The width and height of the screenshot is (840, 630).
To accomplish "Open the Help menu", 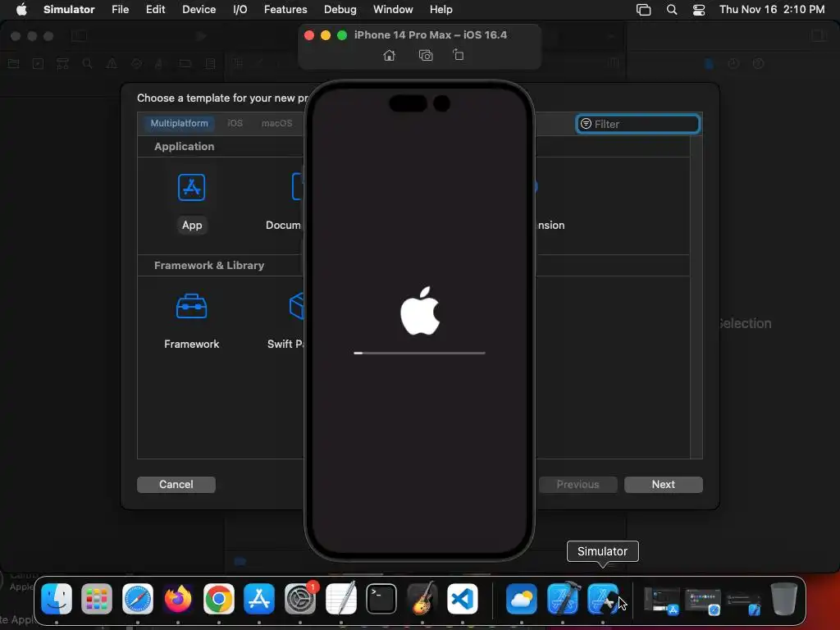I will (441, 10).
